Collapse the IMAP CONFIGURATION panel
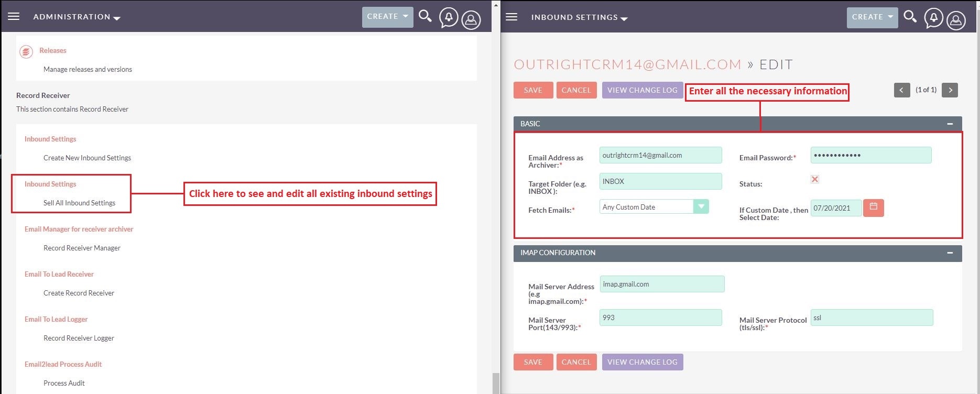Screen dimensions: 980x394 coord(950,253)
